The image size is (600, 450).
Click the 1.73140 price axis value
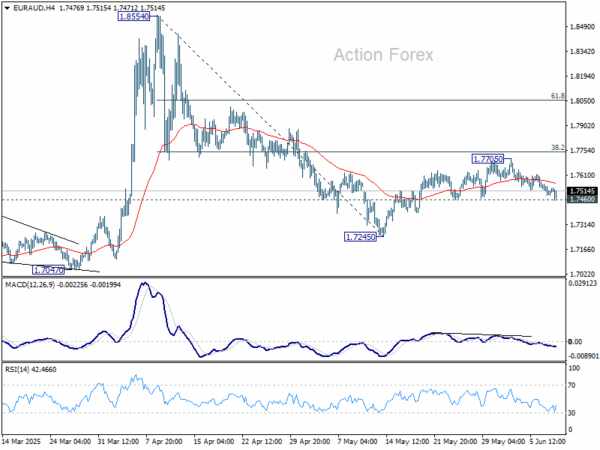coord(582,225)
